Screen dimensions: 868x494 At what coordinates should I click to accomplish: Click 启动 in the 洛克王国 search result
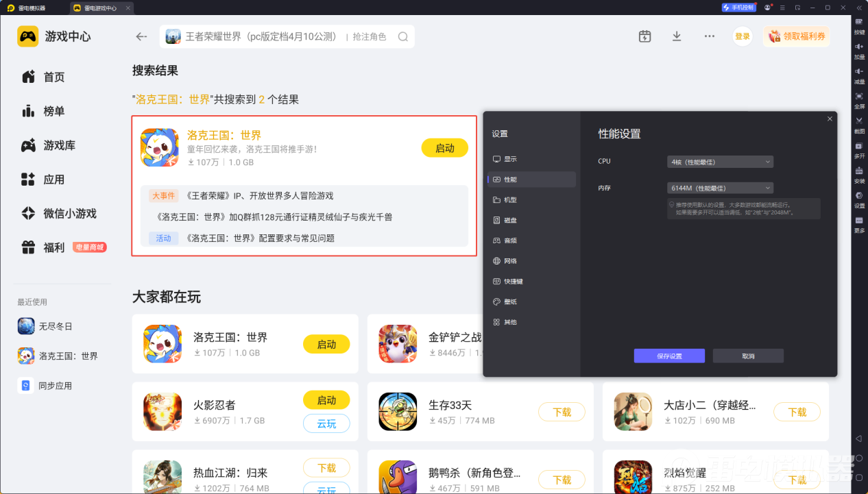tap(445, 148)
